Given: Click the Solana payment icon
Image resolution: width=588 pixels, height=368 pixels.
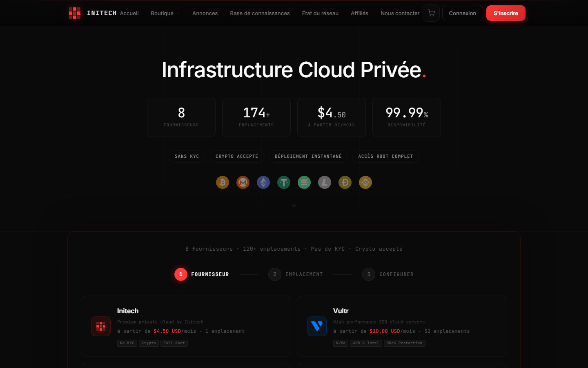Looking at the screenshot, I should tap(304, 182).
